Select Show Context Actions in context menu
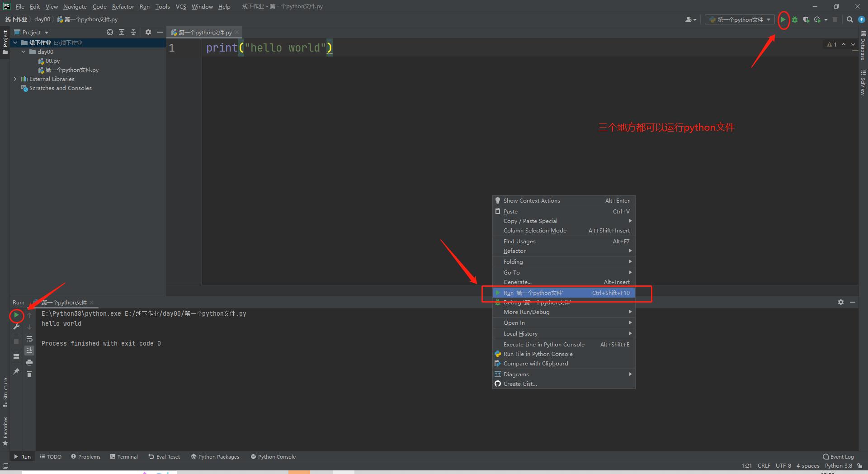The height and width of the screenshot is (474, 868). [x=564, y=200]
